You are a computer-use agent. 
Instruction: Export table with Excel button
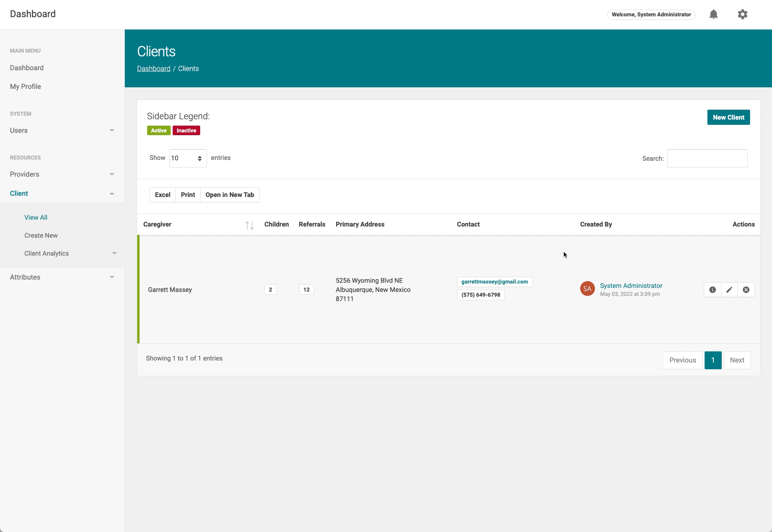click(162, 195)
